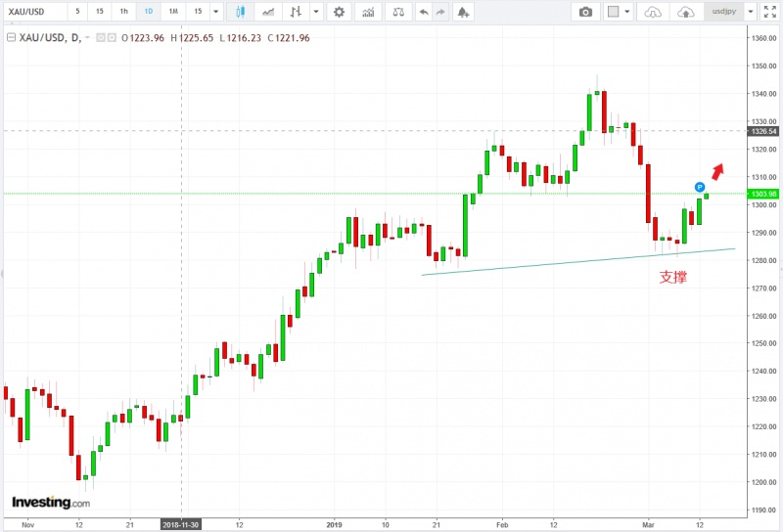Undo the last chart action
Screen dimensions: 783x532
(x=423, y=12)
